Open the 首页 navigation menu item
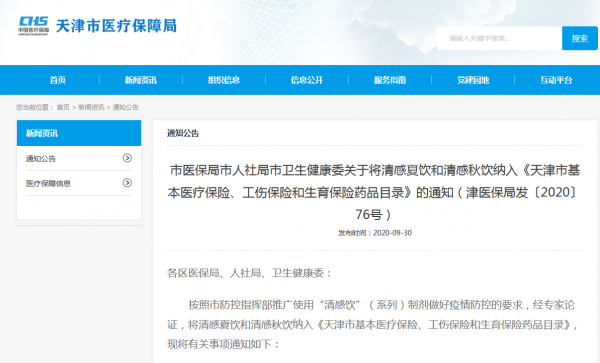This screenshot has width=600, height=363. coord(58,80)
